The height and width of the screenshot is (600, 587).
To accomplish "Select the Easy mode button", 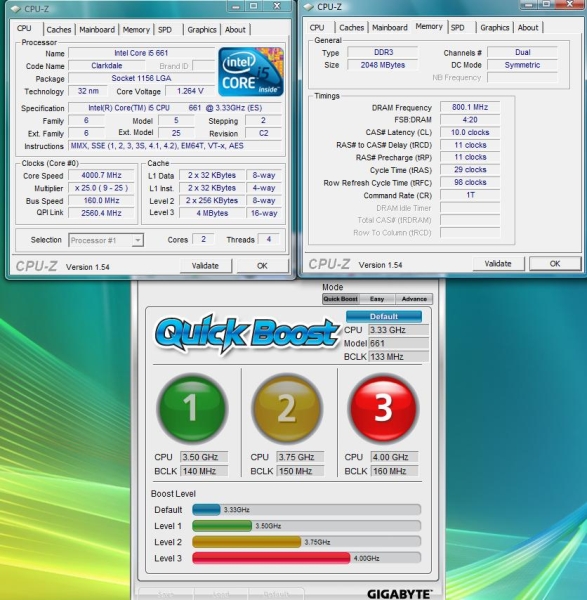I will click(377, 299).
